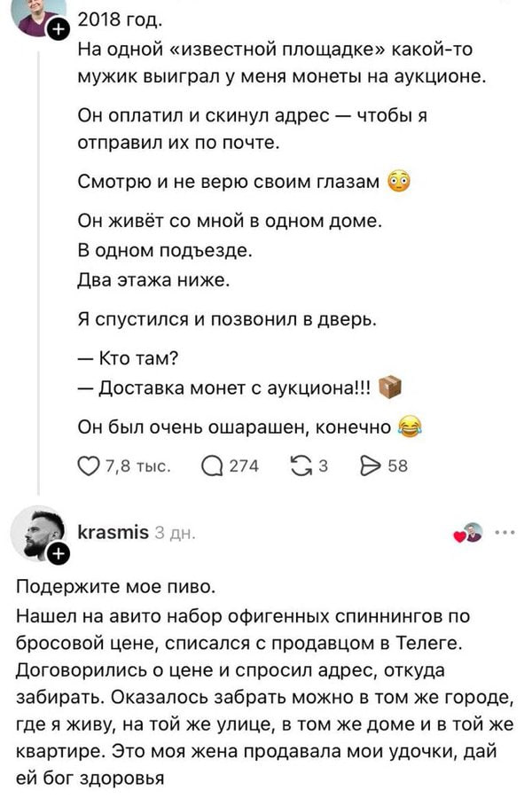This screenshot has height=798, width=532.
Task: Tap the repost arrows icon
Action: click(x=301, y=465)
